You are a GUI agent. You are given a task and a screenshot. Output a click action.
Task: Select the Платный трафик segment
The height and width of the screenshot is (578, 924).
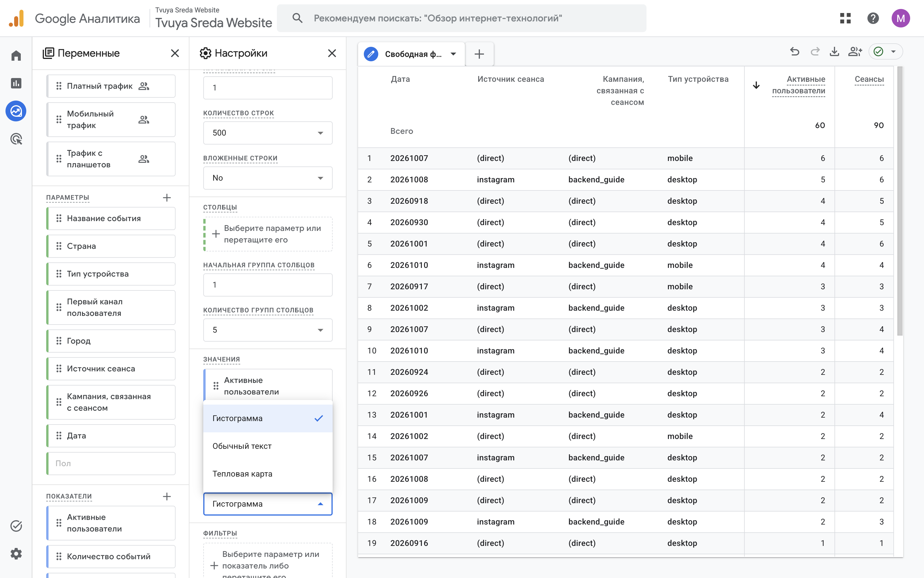coord(111,86)
